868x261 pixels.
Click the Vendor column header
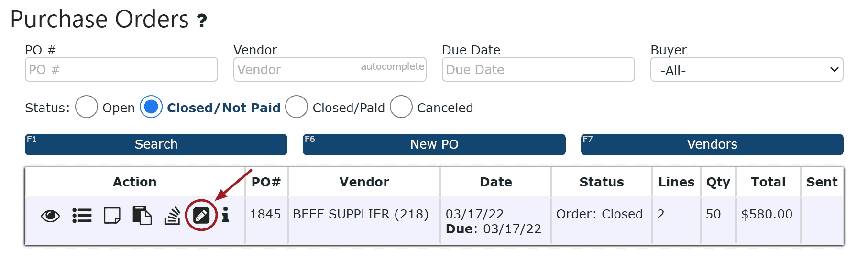[x=364, y=182]
